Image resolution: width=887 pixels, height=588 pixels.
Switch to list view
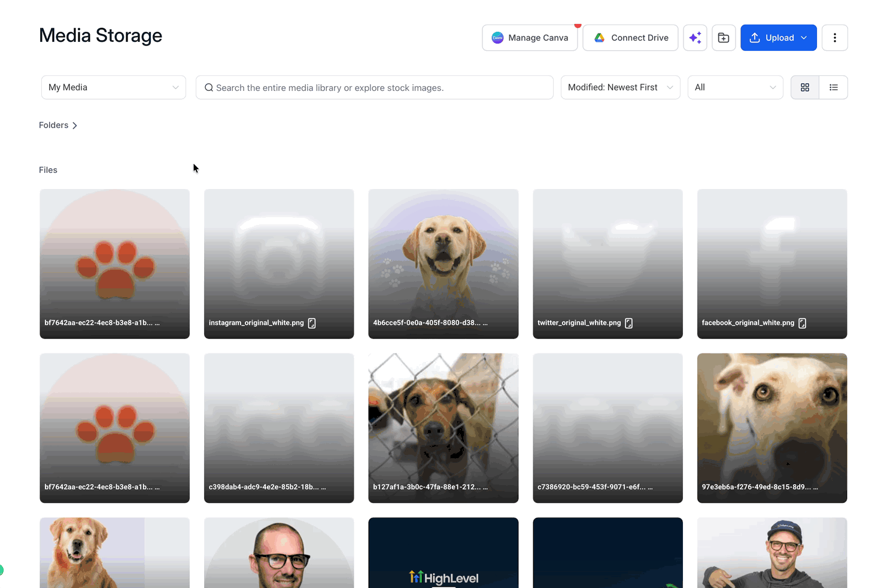pos(834,87)
